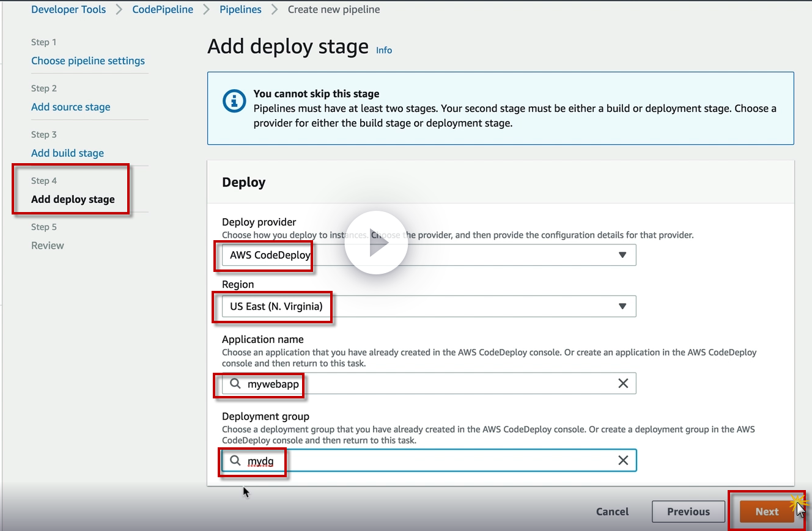
Task: Return to Choose pipeline settings step
Action: click(88, 60)
